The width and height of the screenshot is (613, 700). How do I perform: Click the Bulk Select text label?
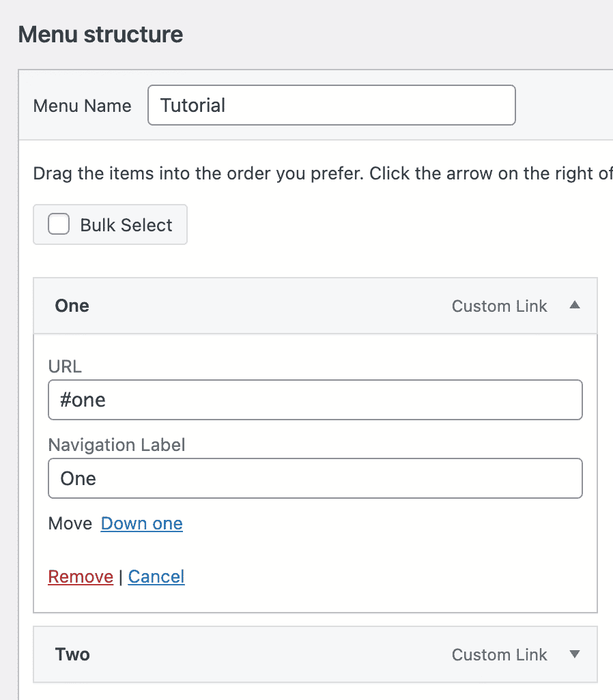[x=126, y=225]
